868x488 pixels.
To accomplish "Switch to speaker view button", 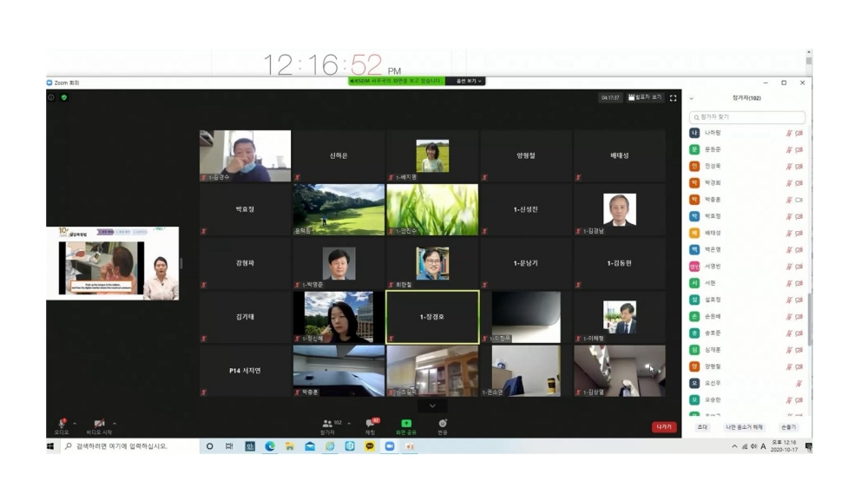I will (x=645, y=97).
